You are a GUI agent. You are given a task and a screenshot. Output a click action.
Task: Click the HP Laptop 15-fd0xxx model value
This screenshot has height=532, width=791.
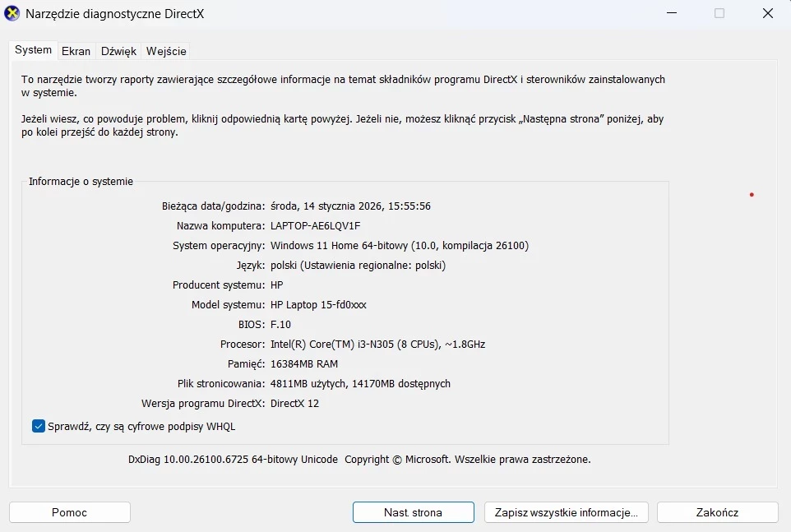(318, 304)
